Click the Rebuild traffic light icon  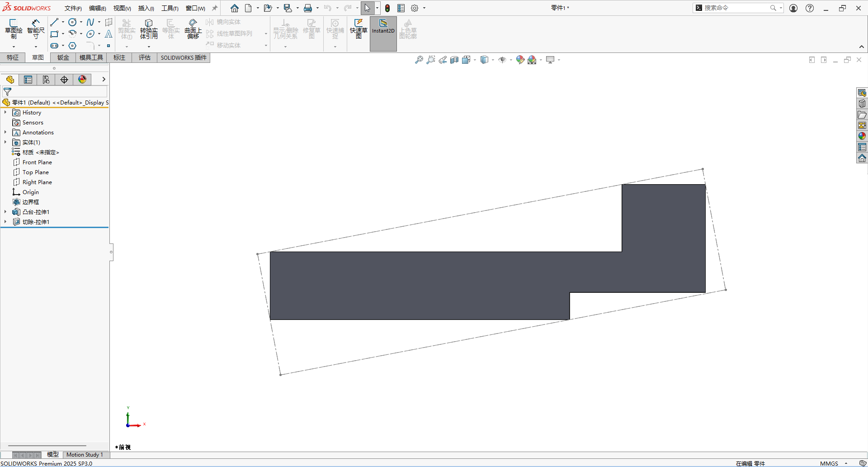pyautogui.click(x=387, y=8)
